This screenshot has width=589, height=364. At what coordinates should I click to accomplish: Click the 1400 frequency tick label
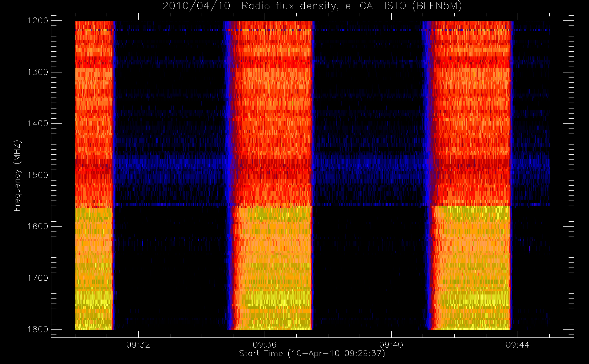tap(38, 124)
